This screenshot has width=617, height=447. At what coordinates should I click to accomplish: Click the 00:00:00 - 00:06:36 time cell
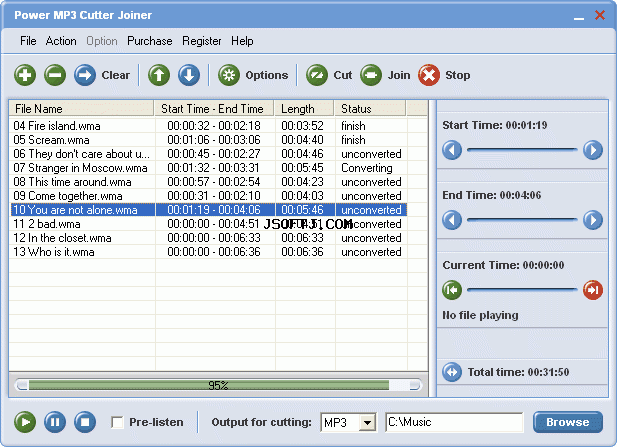point(214,252)
